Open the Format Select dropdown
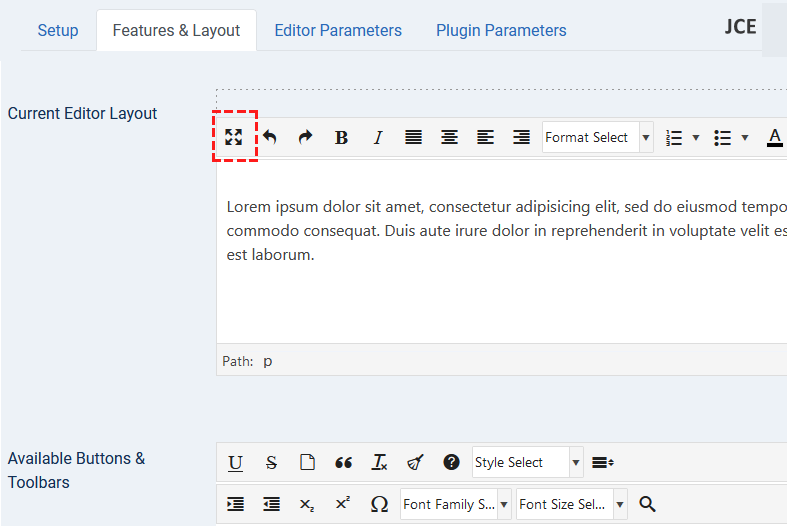This screenshot has width=787, height=526. 597,138
